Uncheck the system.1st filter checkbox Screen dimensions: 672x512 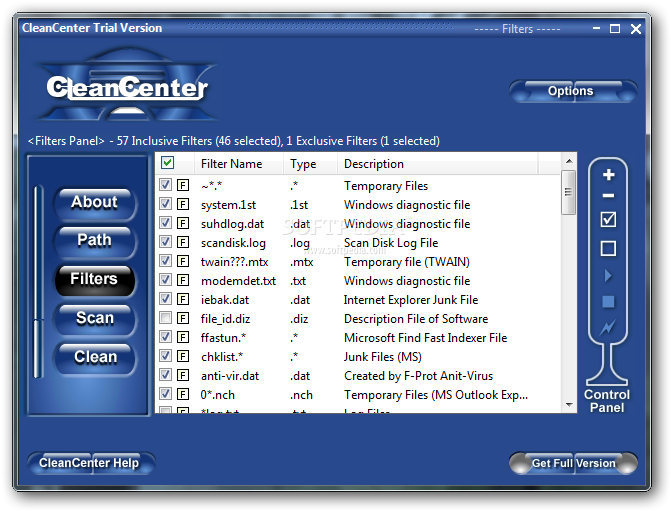coord(165,204)
